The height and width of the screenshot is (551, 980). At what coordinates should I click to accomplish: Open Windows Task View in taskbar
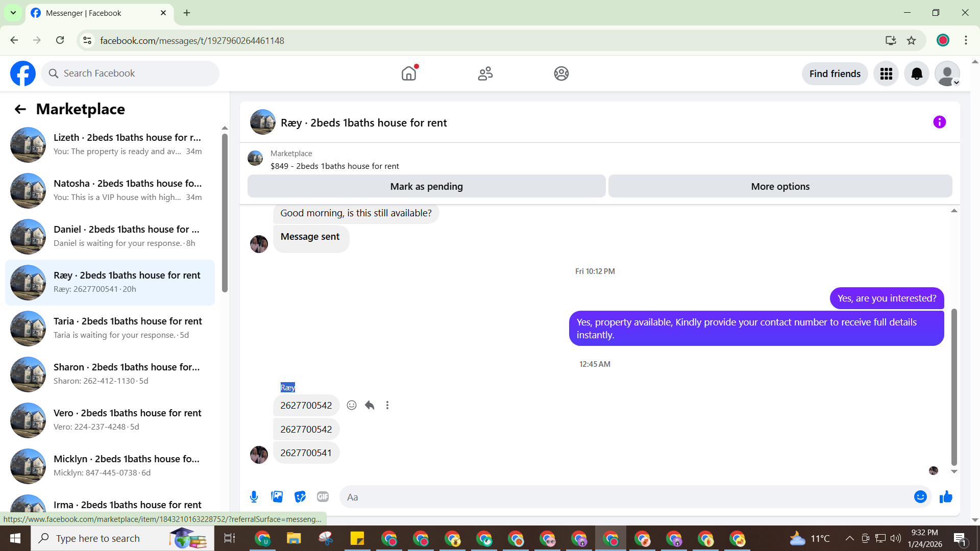(x=229, y=538)
